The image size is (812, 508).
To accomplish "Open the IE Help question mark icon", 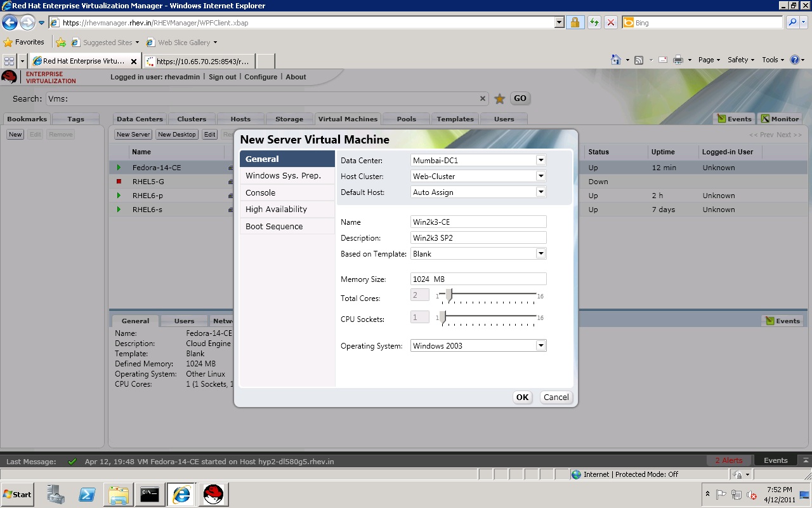I will (x=794, y=60).
